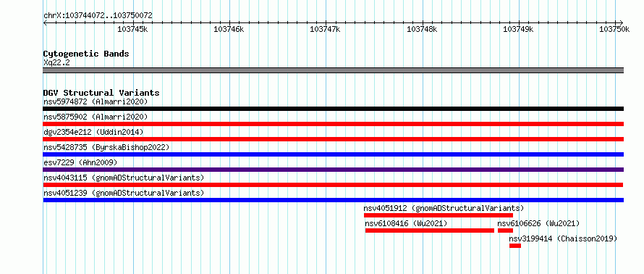
Task: Select nsv5974872 (Almarri2020) label
Action: tap(96, 101)
